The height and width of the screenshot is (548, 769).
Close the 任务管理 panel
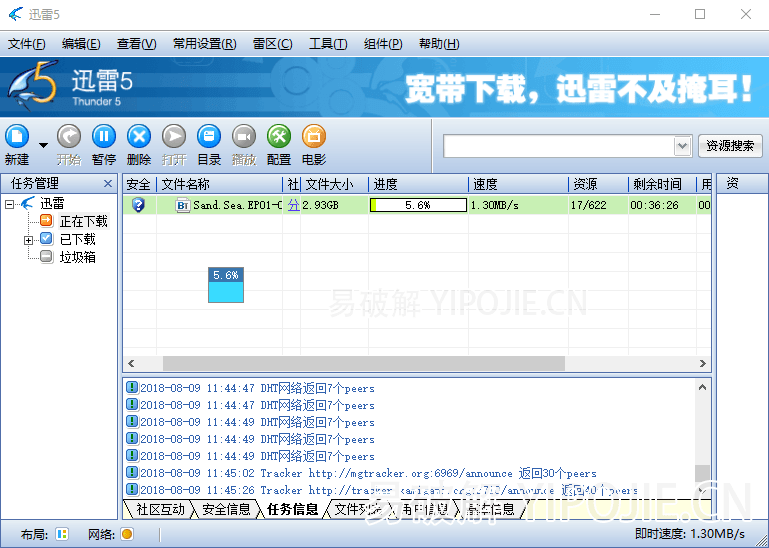coord(108,184)
